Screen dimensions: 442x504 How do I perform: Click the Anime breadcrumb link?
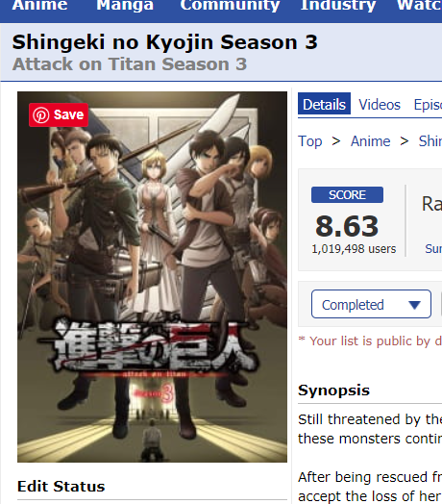click(x=370, y=141)
